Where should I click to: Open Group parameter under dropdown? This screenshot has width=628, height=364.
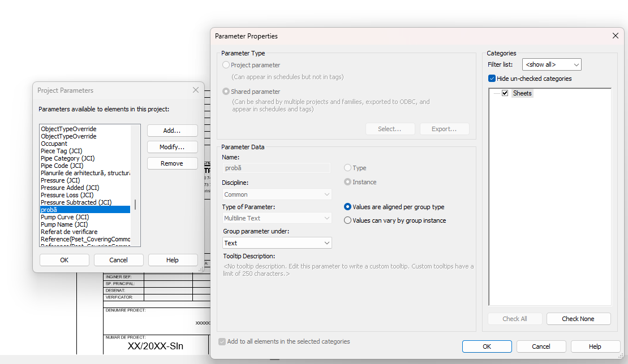pyautogui.click(x=277, y=243)
